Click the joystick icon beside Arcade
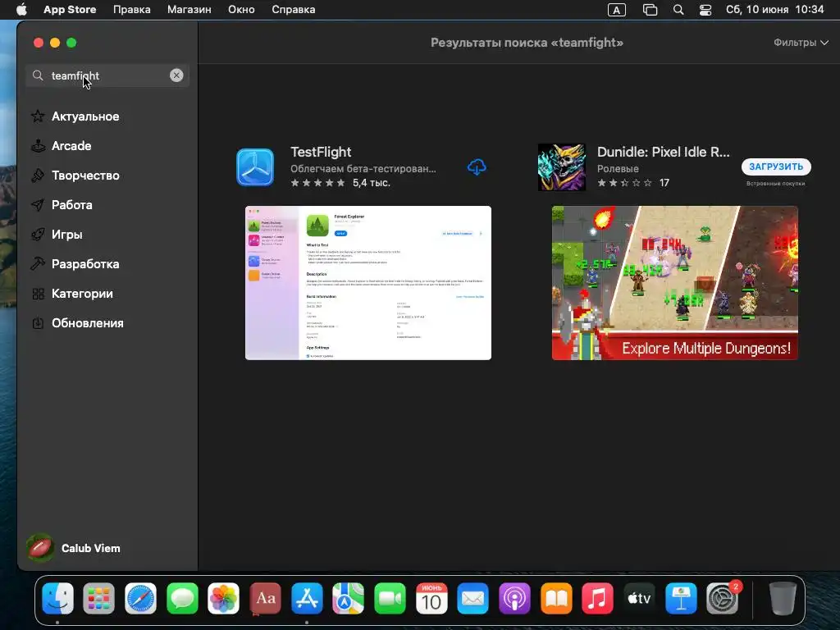The width and height of the screenshot is (840, 630). [38, 146]
